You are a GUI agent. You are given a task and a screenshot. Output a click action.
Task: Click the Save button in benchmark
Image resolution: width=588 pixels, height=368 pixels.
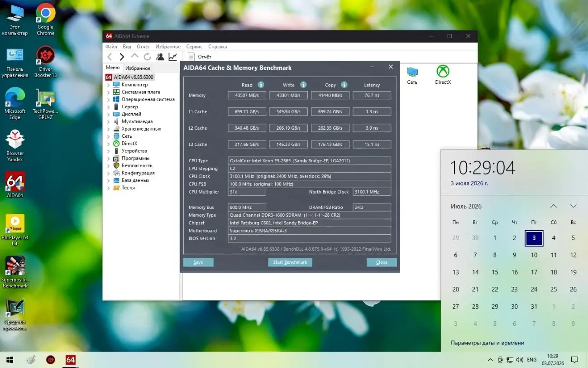tap(198, 262)
